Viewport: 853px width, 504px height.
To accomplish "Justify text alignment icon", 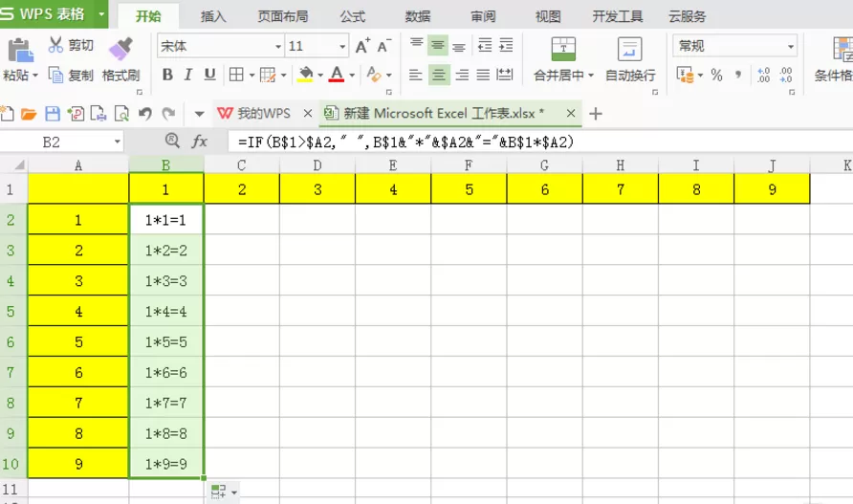I will click(483, 75).
